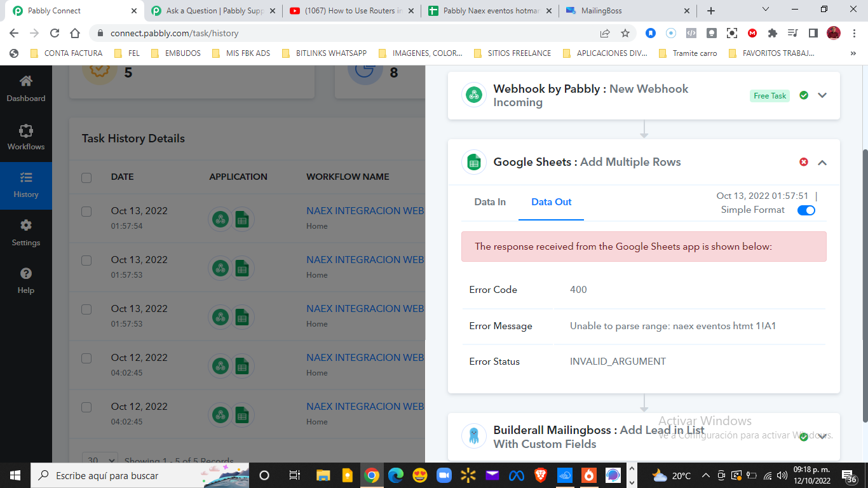Click the error code value 400
The width and height of the screenshot is (868, 488).
coord(578,290)
